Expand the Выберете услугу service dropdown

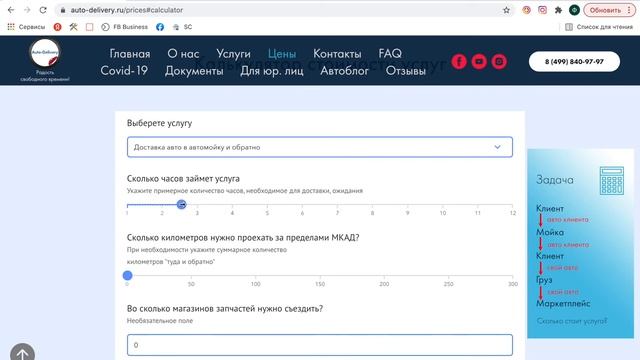point(320,147)
